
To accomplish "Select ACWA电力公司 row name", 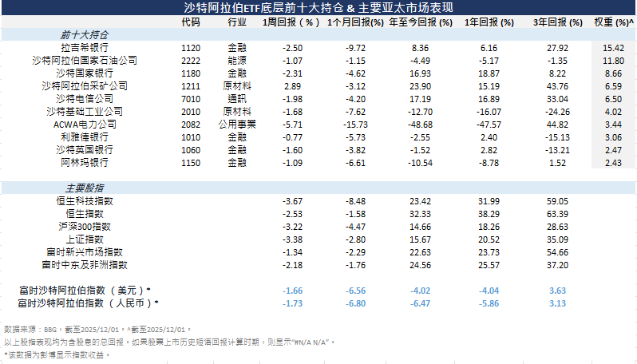I will [85, 125].
